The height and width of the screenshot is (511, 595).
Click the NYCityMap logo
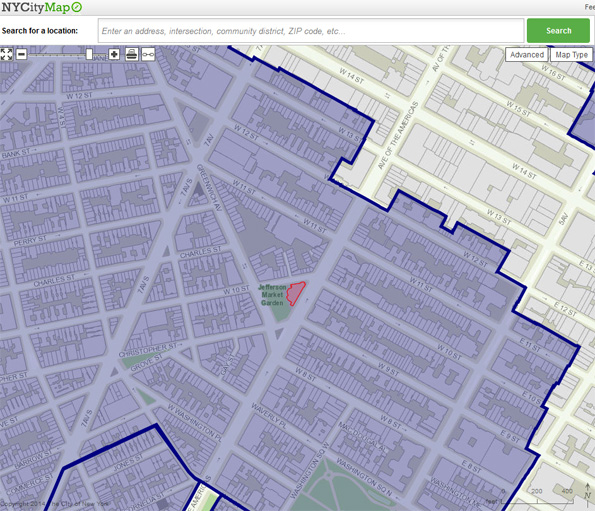[41, 7]
